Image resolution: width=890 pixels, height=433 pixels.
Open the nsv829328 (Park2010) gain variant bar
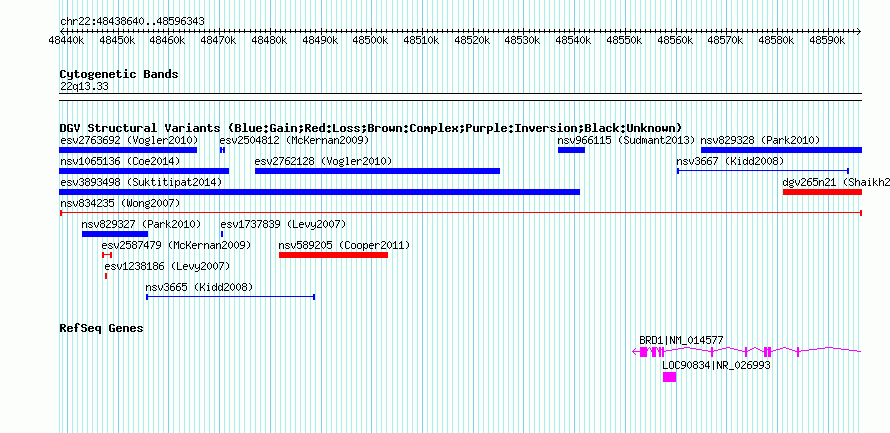[x=781, y=150]
